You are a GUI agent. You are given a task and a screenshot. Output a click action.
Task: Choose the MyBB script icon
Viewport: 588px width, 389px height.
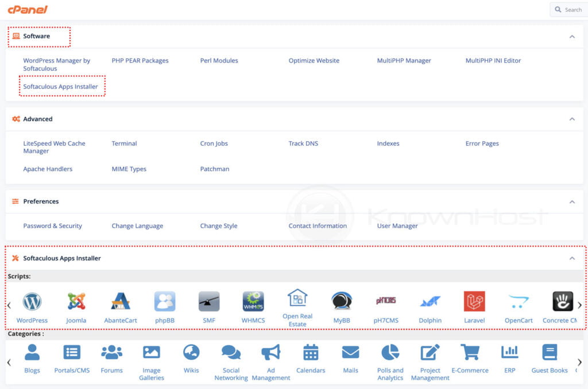pos(342,301)
